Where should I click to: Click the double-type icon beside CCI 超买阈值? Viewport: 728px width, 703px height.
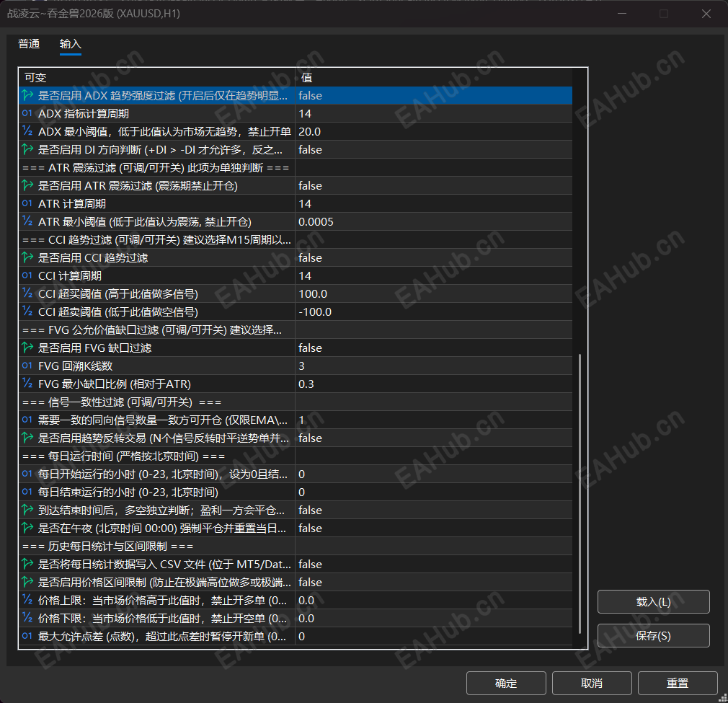pos(27,293)
